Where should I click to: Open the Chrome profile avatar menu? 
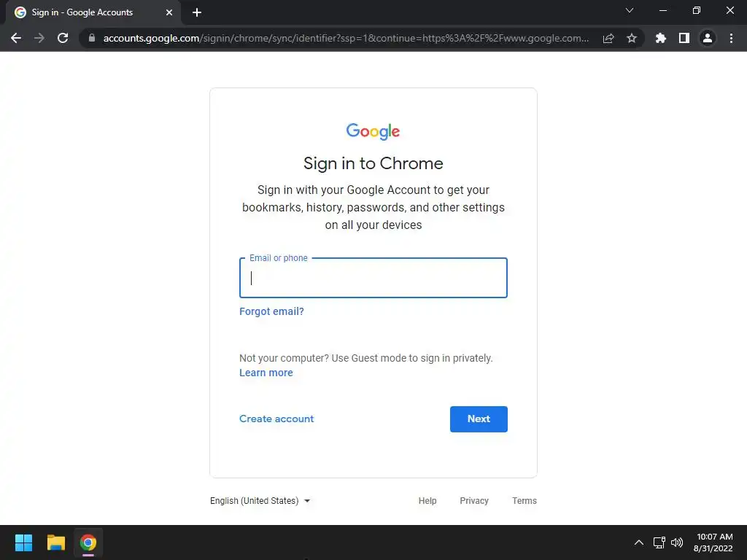pos(708,38)
